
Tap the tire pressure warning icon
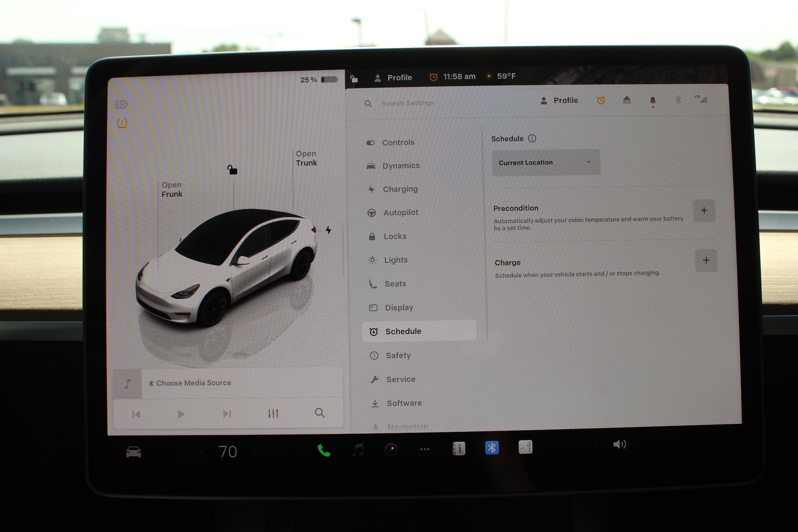tap(122, 123)
